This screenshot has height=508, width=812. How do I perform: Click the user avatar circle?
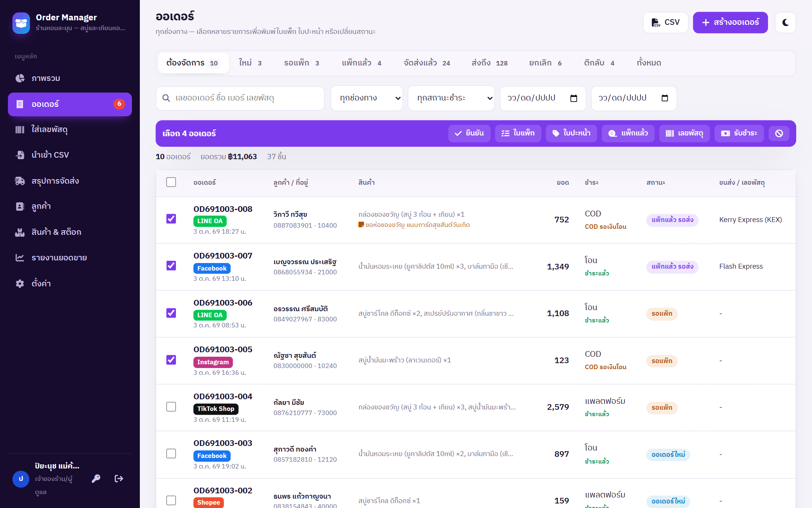tap(21, 479)
